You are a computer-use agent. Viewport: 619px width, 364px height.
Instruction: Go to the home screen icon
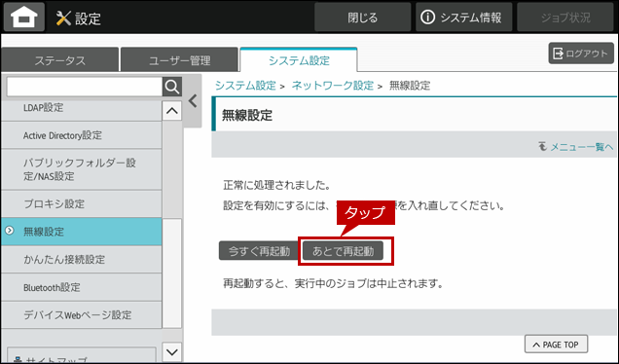24,18
